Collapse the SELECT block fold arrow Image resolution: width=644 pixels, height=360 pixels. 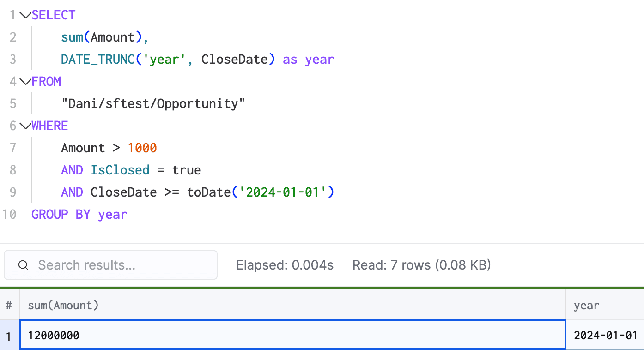tap(25, 15)
